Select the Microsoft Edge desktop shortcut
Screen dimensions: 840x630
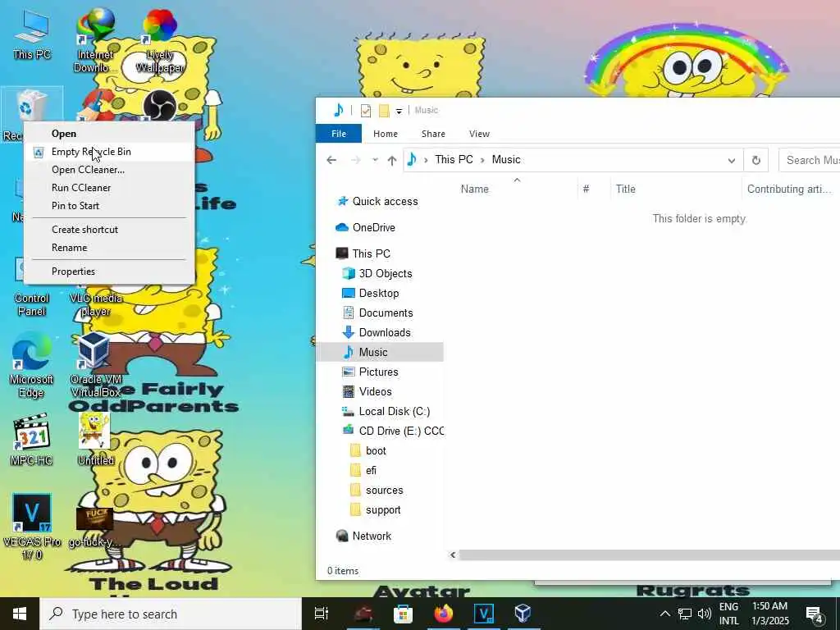tap(31, 365)
